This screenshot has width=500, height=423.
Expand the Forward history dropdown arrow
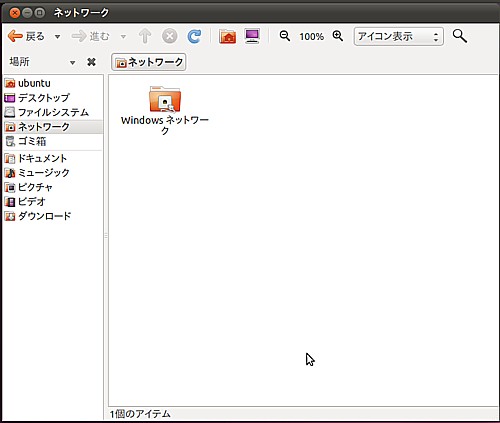(123, 37)
